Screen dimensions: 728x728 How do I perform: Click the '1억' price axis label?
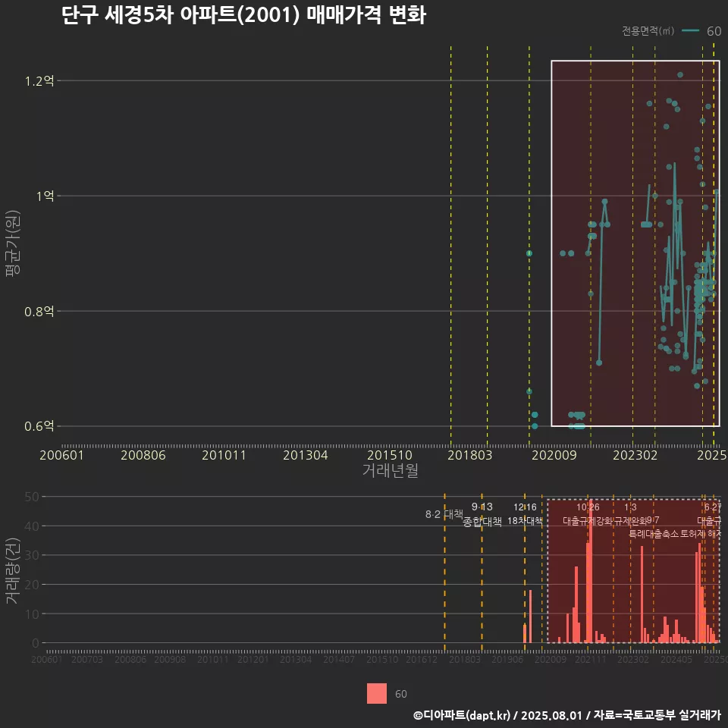coord(45,196)
